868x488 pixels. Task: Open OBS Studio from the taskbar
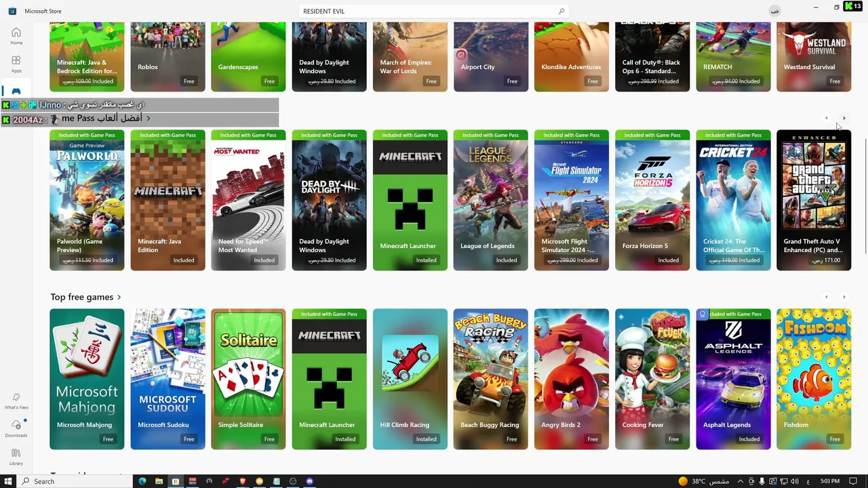293,481
